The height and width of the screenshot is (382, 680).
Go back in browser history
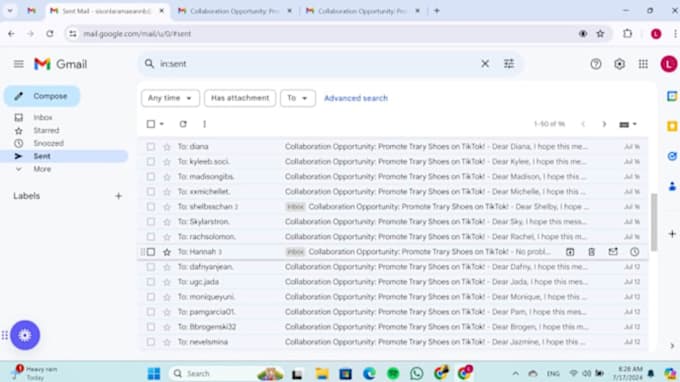pos(11,34)
